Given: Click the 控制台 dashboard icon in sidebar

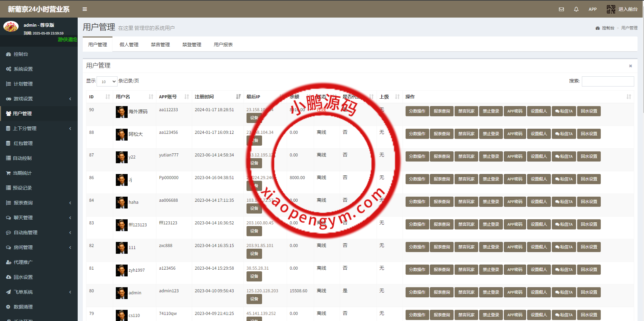Looking at the screenshot, I should 8,54.
